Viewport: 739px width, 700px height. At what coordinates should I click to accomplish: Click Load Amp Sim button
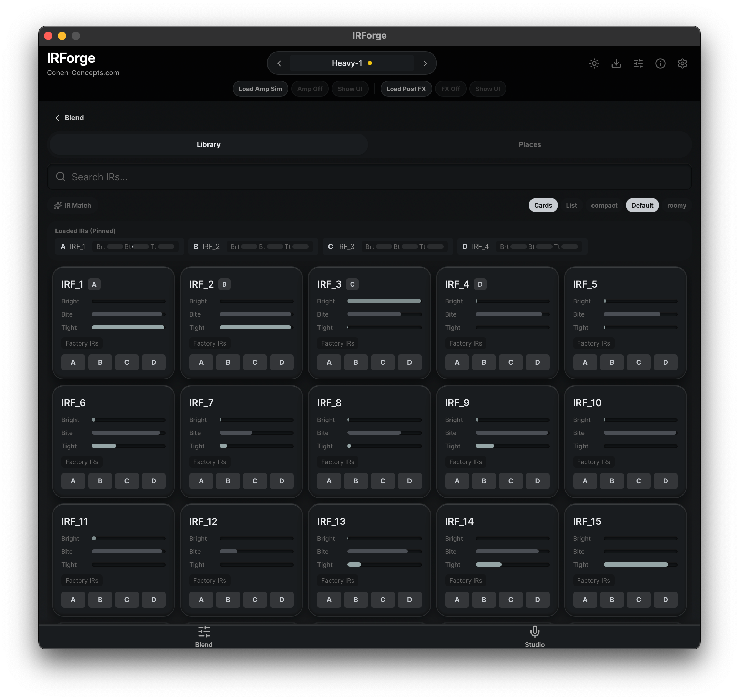coord(260,89)
